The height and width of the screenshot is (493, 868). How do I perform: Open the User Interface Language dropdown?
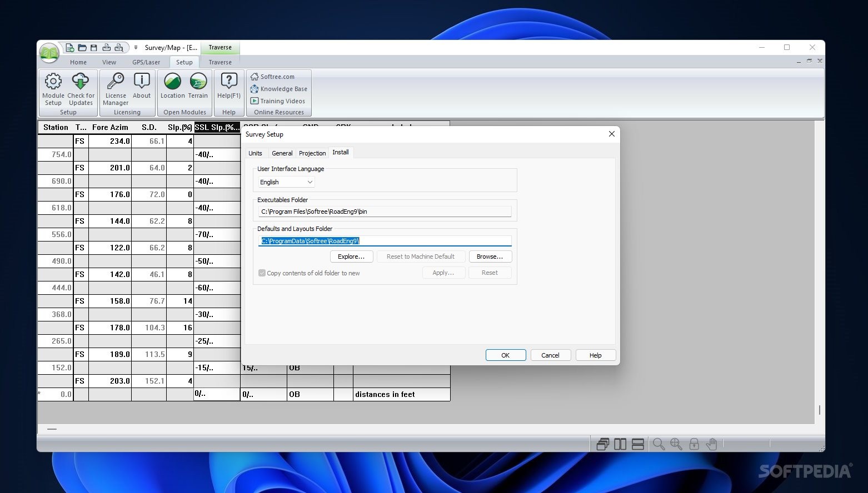click(x=286, y=182)
